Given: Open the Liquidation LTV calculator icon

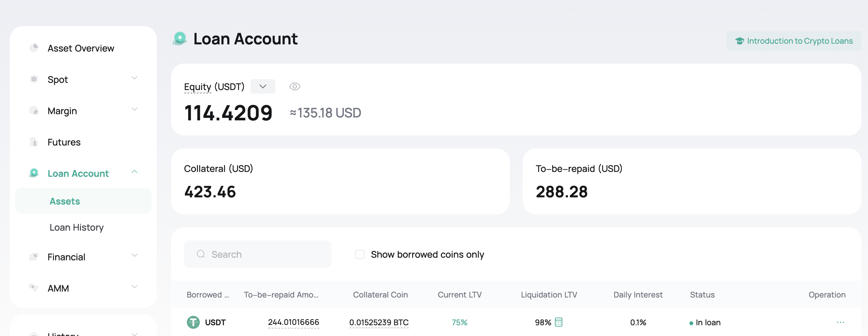Looking at the screenshot, I should click(558, 322).
